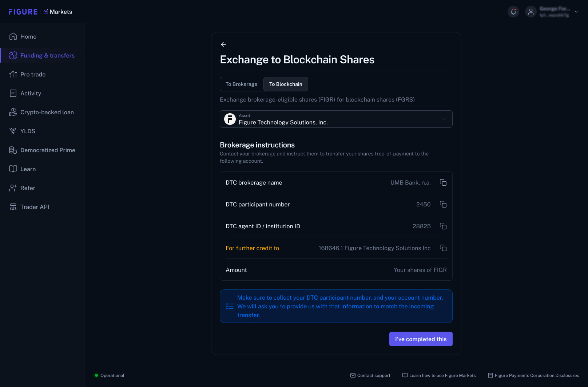
Task: Click the user avatar icon
Action: point(531,12)
